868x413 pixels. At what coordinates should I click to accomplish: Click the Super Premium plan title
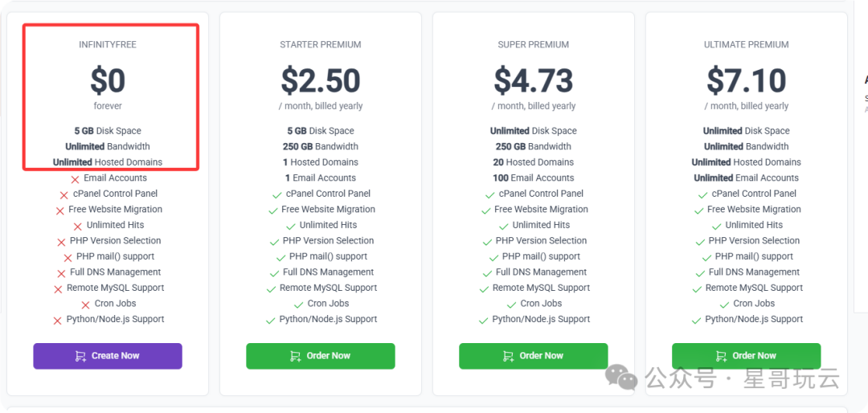[533, 45]
